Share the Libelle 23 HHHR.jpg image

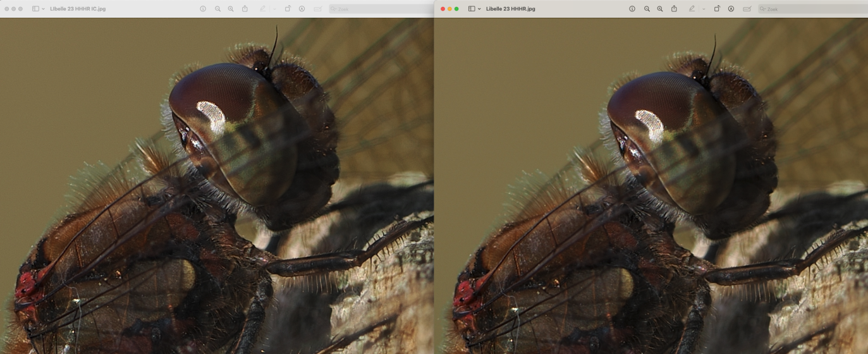click(674, 8)
